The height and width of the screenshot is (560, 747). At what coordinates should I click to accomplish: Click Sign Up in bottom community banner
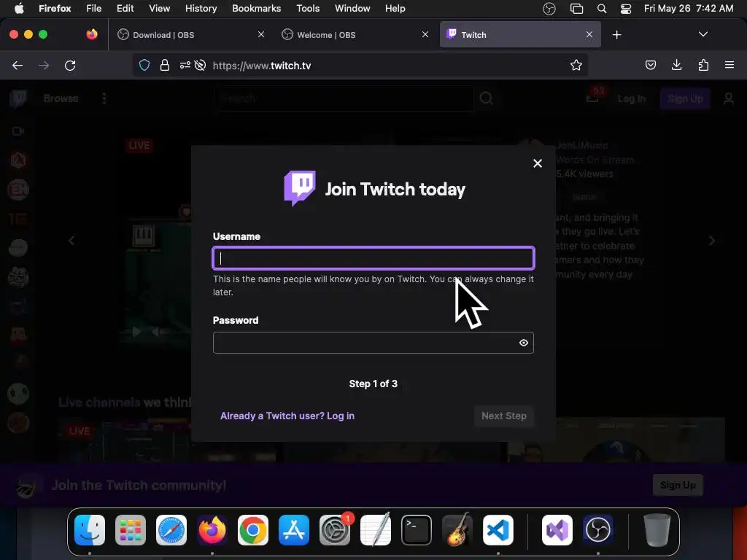pyautogui.click(x=678, y=485)
